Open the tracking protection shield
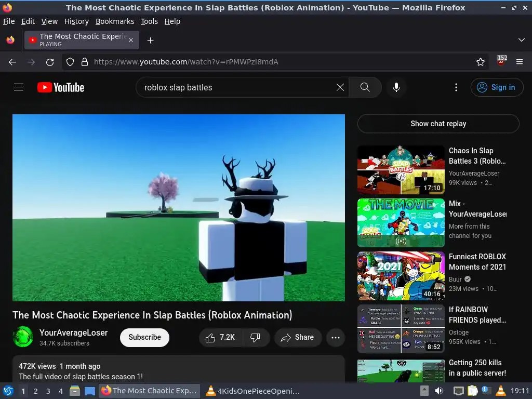Viewport: 532px width, 399px height. (70, 62)
